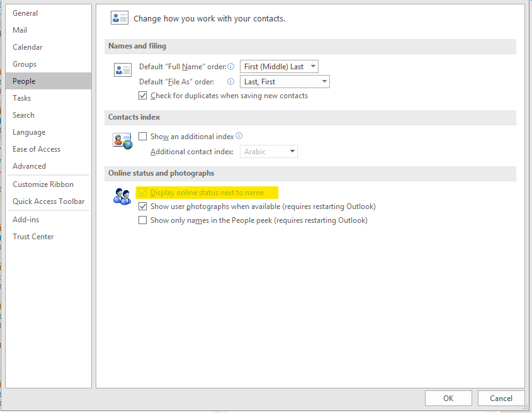Click the info icon next to File As order
The image size is (532, 413).
(230, 81)
